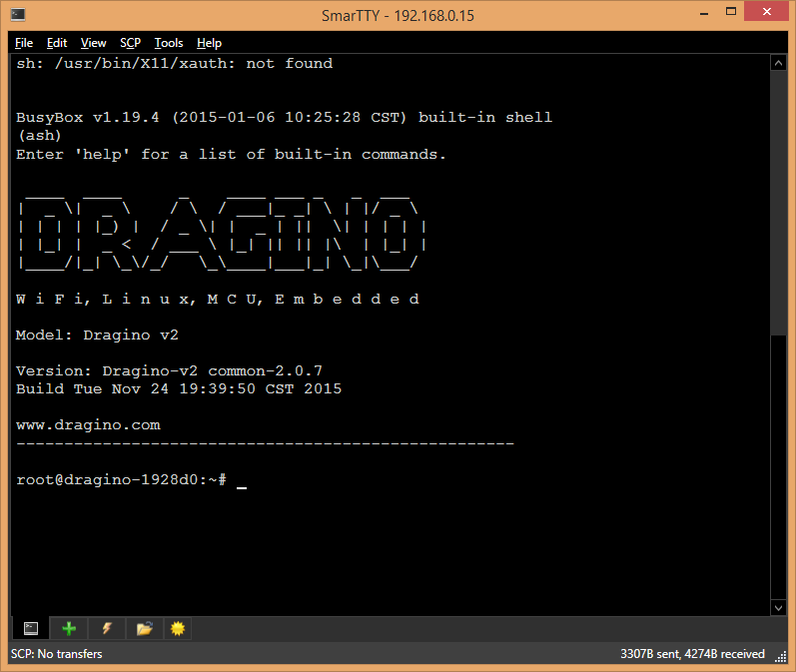Screen dimensions: 796x672
Task: Click the 'BusyBox v1.19.4' line
Action: click(x=285, y=117)
